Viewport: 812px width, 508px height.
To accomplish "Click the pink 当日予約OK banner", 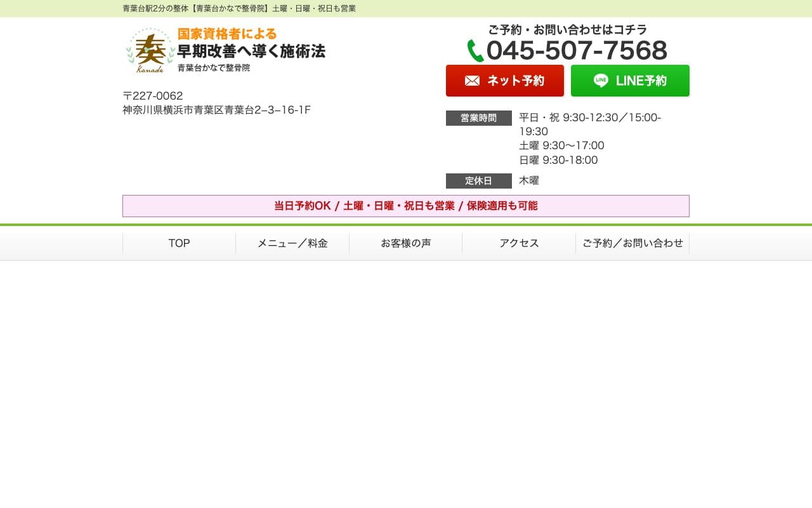I will [x=405, y=205].
